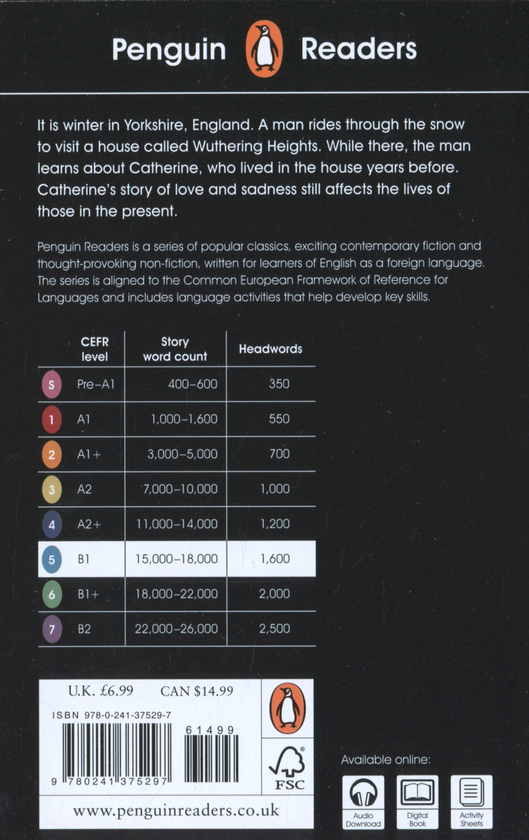Screen dimensions: 529x840
Task: Click the Story word count column header
Action: click(175, 349)
